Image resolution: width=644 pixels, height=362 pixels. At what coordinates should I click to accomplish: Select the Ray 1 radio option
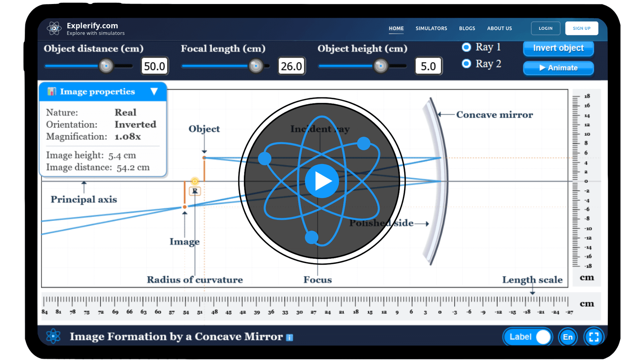coord(466,47)
